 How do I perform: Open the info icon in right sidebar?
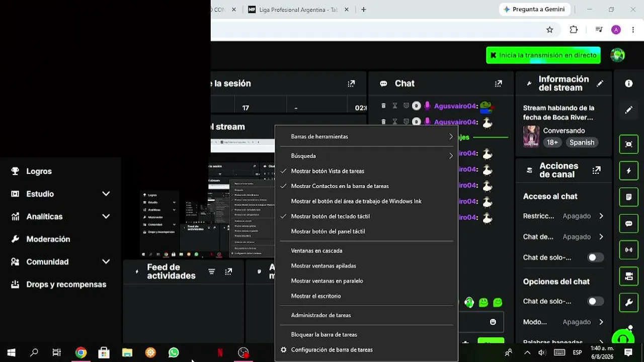(629, 83)
